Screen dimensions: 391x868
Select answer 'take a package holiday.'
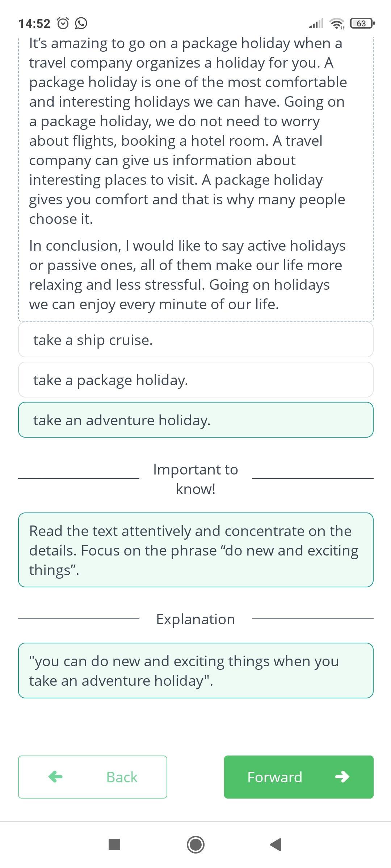point(196,380)
